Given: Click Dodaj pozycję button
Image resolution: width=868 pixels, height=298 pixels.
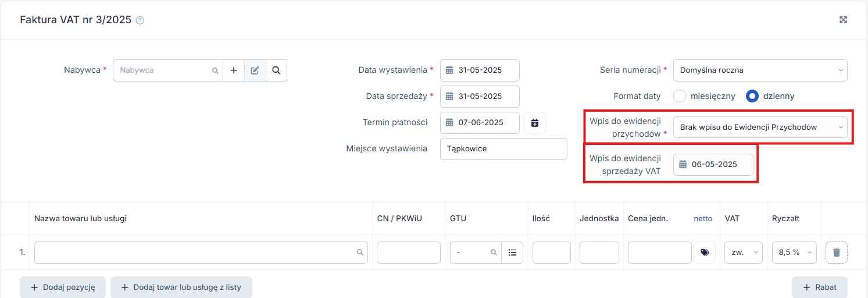Looking at the screenshot, I should point(62,288).
